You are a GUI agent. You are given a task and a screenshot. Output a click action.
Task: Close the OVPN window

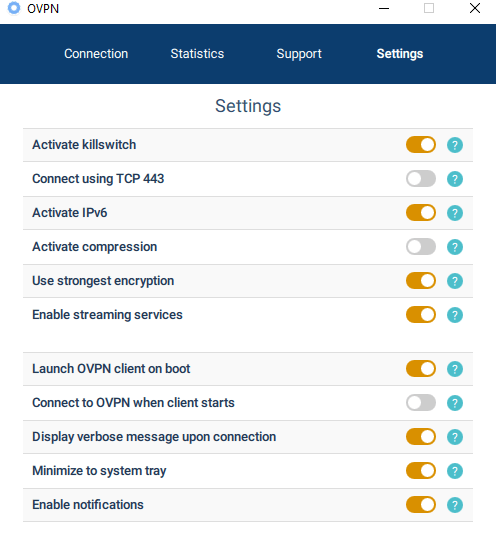475,8
